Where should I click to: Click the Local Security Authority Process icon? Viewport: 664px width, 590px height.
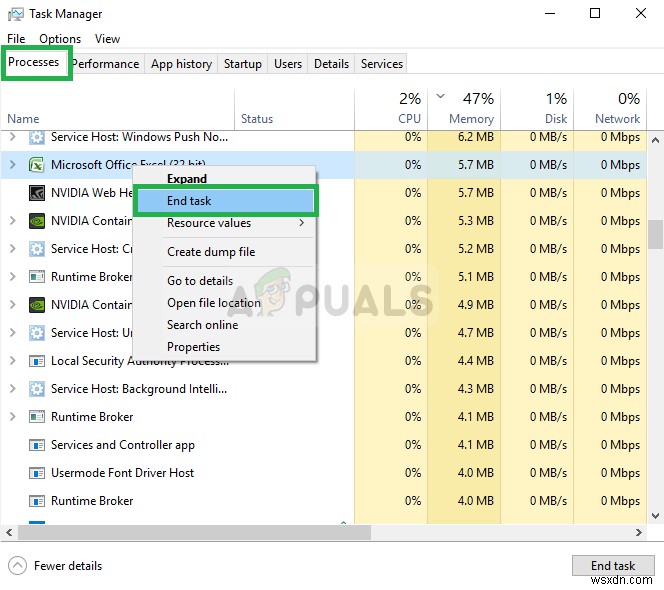[x=37, y=361]
